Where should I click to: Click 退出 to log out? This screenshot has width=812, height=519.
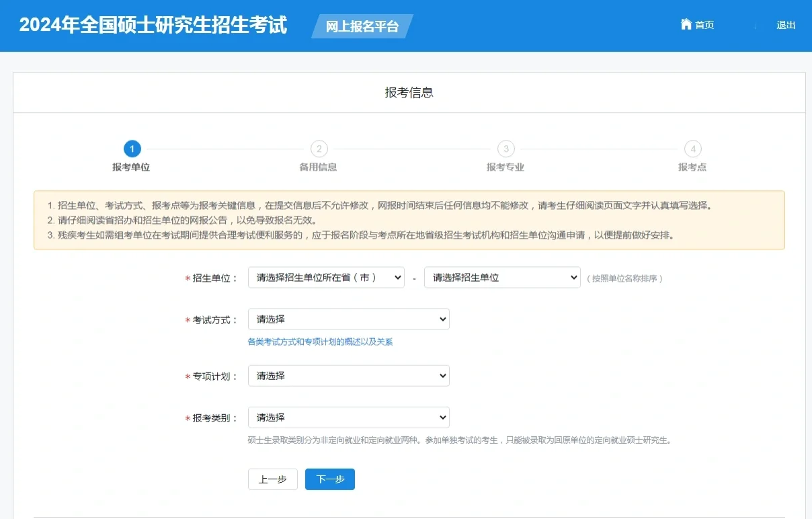point(785,24)
